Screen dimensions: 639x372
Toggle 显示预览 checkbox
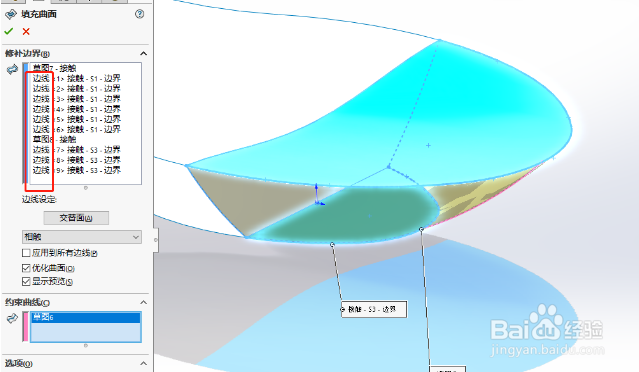[26, 282]
